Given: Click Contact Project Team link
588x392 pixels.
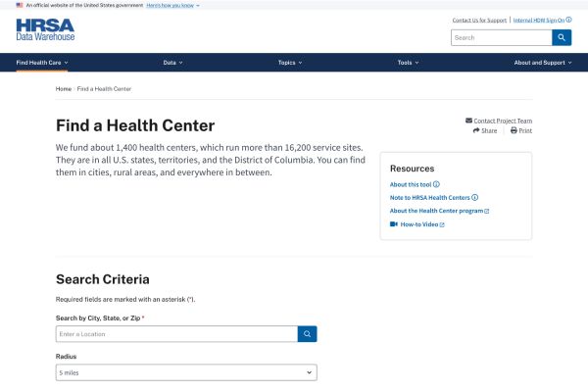Looking at the screenshot, I should pos(503,121).
